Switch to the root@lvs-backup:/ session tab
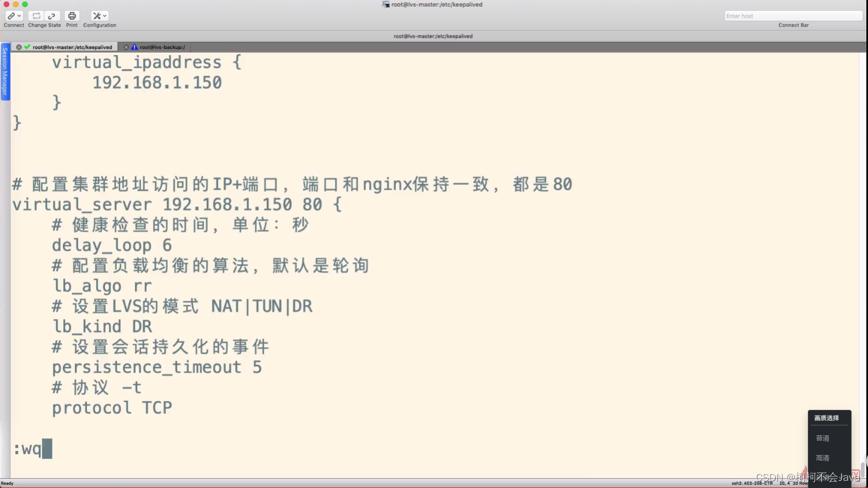The height and width of the screenshot is (488, 868). pyautogui.click(x=162, y=47)
